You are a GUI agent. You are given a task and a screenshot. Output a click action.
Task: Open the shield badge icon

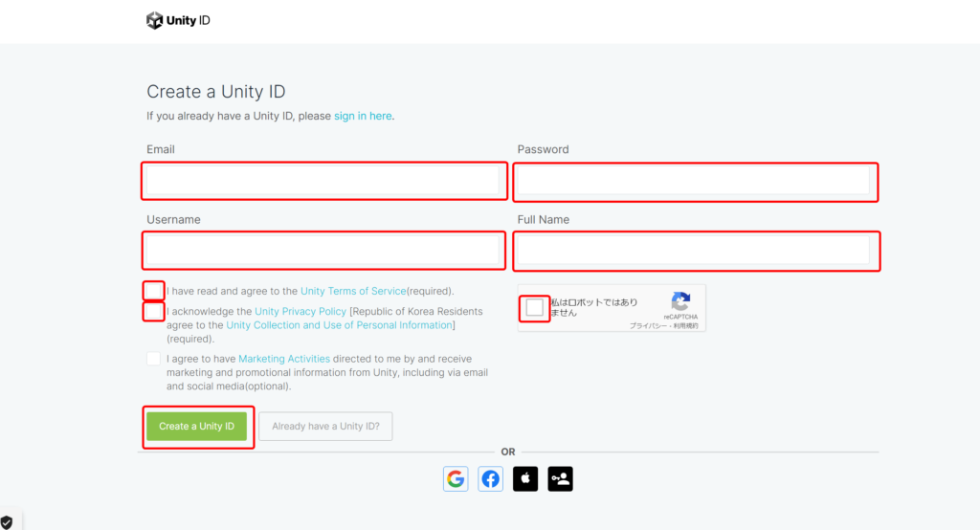point(7,522)
